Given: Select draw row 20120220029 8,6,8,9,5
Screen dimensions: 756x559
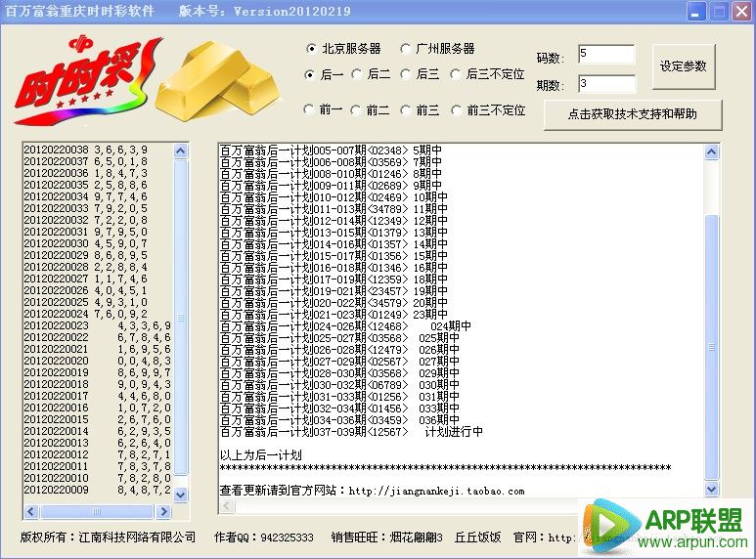Looking at the screenshot, I should tap(86, 255).
